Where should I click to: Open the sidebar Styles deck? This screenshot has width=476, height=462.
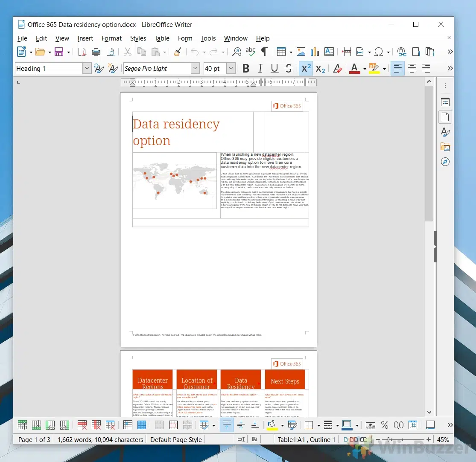[445, 132]
